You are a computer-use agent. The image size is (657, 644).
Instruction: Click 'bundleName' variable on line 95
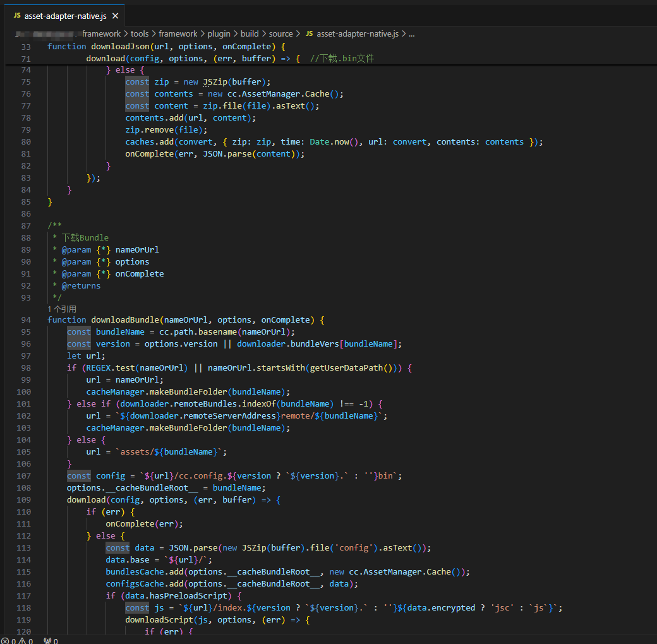[x=120, y=331]
